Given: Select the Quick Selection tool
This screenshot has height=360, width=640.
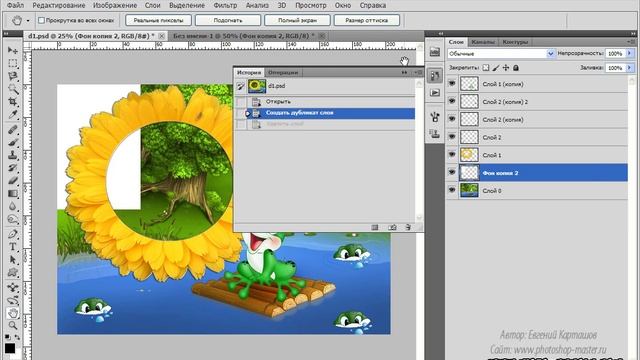Looking at the screenshot, I should click(x=13, y=89).
